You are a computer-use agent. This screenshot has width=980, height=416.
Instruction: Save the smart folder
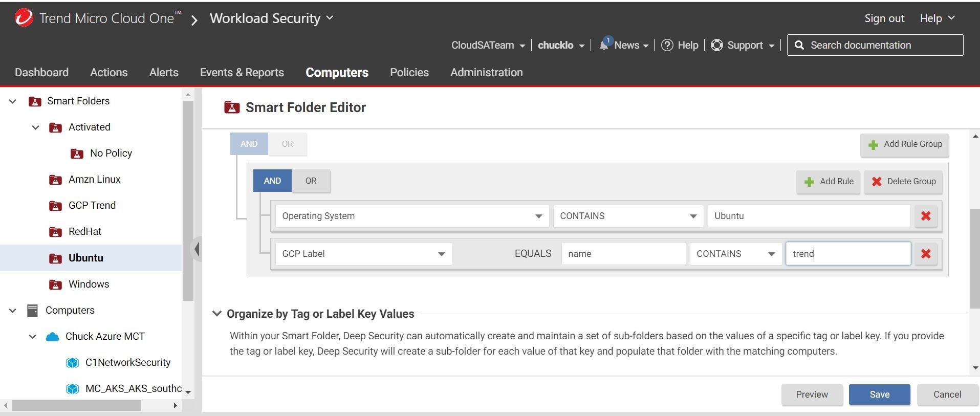[x=879, y=395]
